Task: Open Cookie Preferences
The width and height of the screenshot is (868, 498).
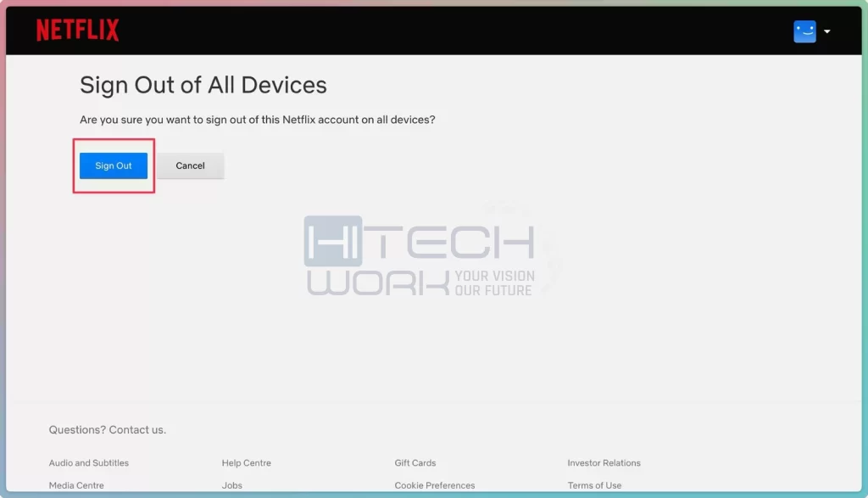Action: pyautogui.click(x=435, y=485)
